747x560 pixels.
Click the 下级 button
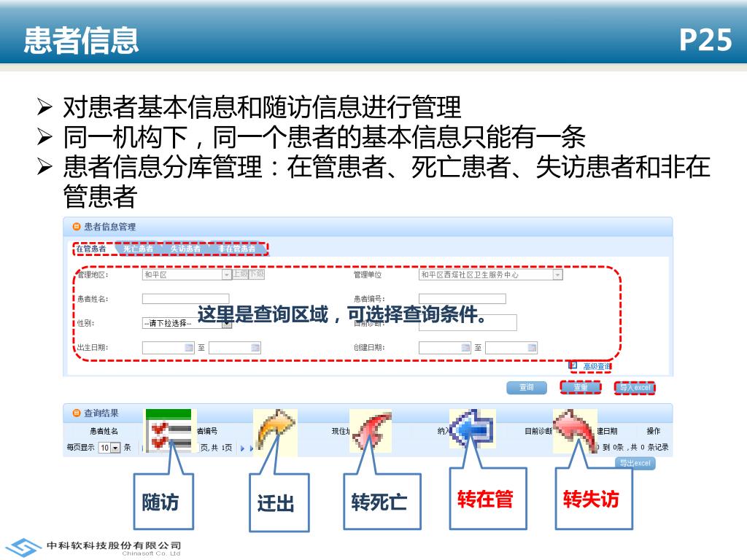tap(256, 274)
